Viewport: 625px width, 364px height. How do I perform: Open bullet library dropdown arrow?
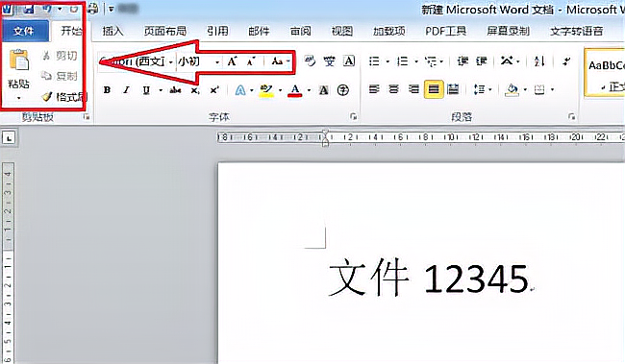pos(387,61)
